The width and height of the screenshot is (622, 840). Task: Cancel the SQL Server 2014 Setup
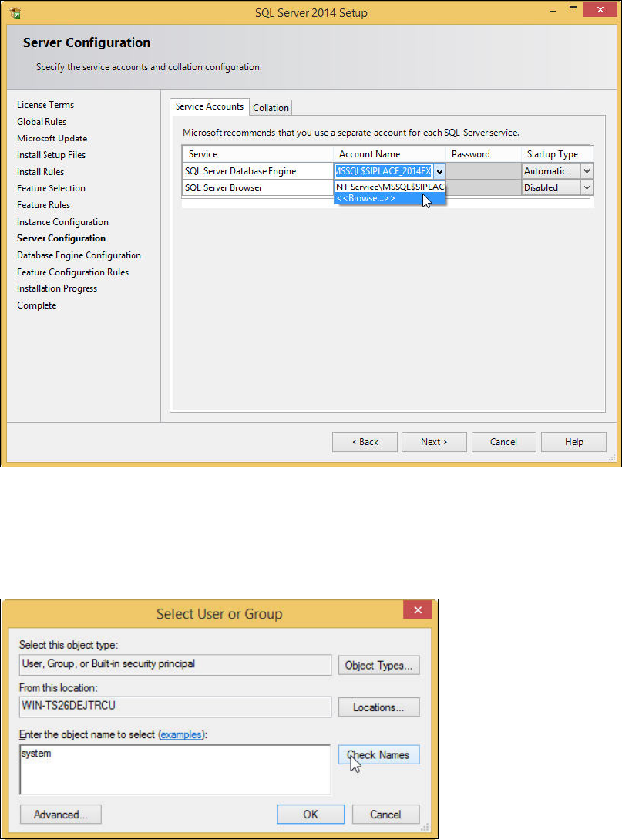pos(504,442)
